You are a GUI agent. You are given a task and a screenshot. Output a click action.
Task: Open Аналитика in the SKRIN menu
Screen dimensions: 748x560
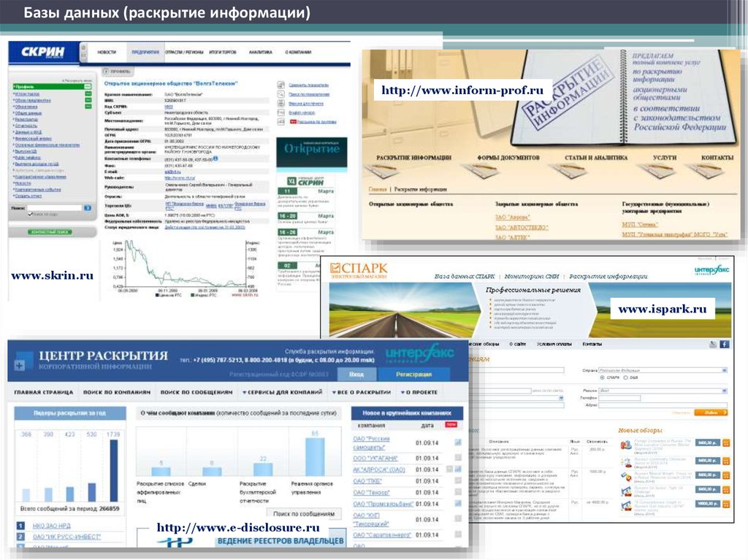pos(261,53)
